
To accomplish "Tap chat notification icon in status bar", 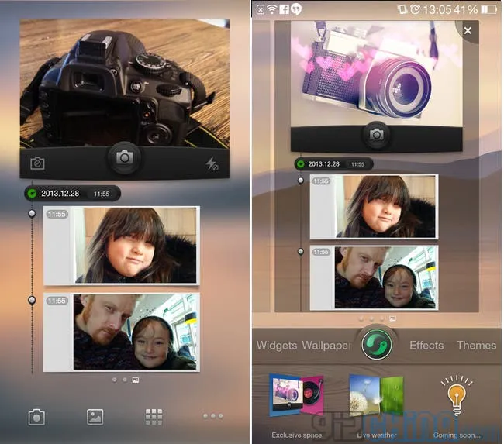I will pos(296,9).
